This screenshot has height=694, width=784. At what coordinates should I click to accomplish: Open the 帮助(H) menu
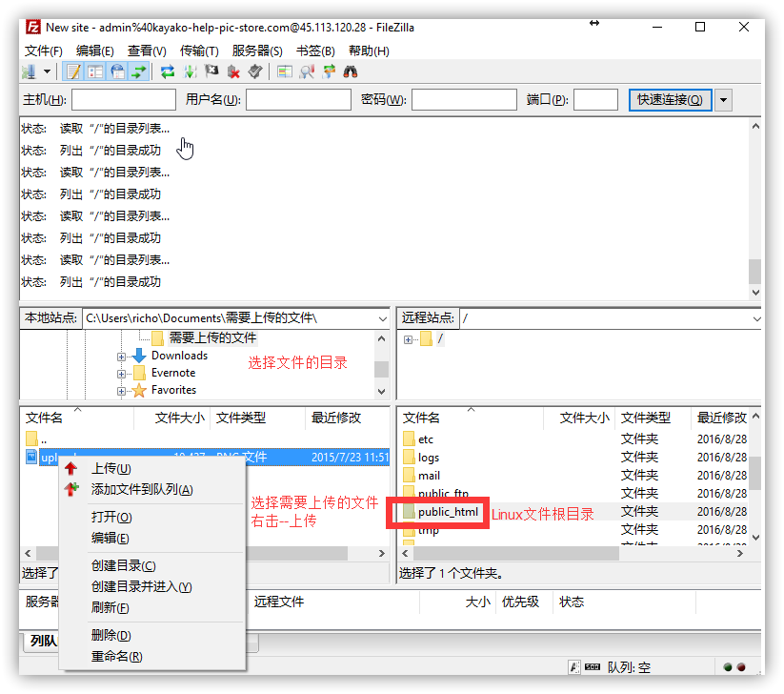point(369,51)
